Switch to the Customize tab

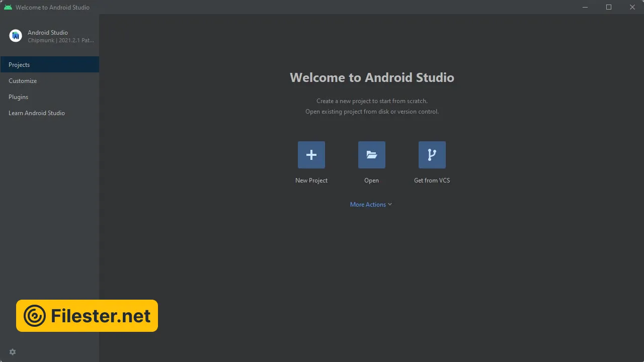tap(23, 81)
